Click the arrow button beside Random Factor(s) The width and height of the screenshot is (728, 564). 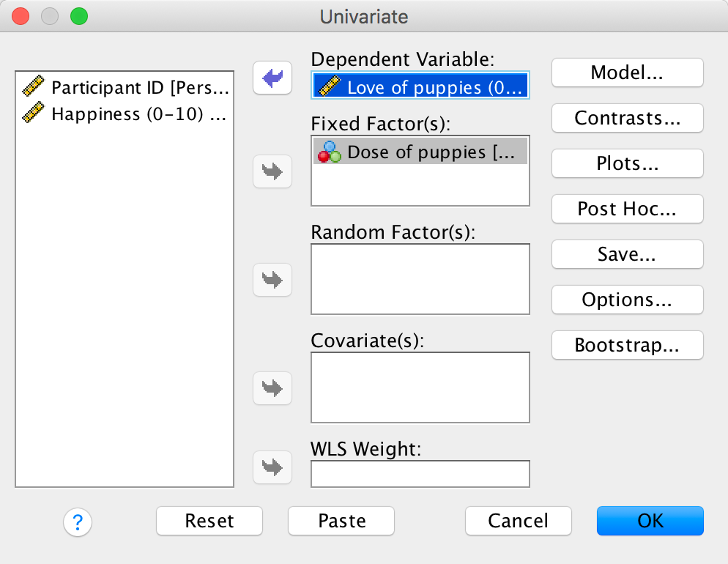[272, 280]
